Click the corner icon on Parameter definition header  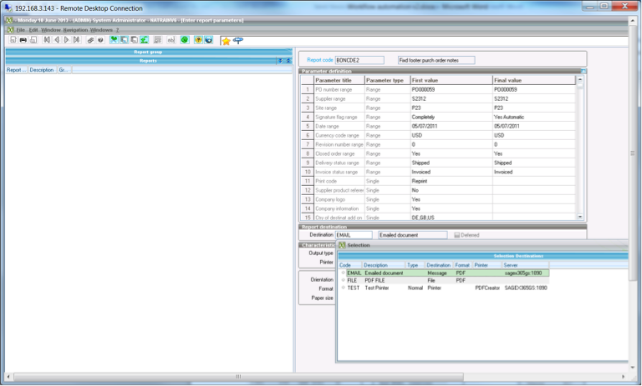point(583,71)
